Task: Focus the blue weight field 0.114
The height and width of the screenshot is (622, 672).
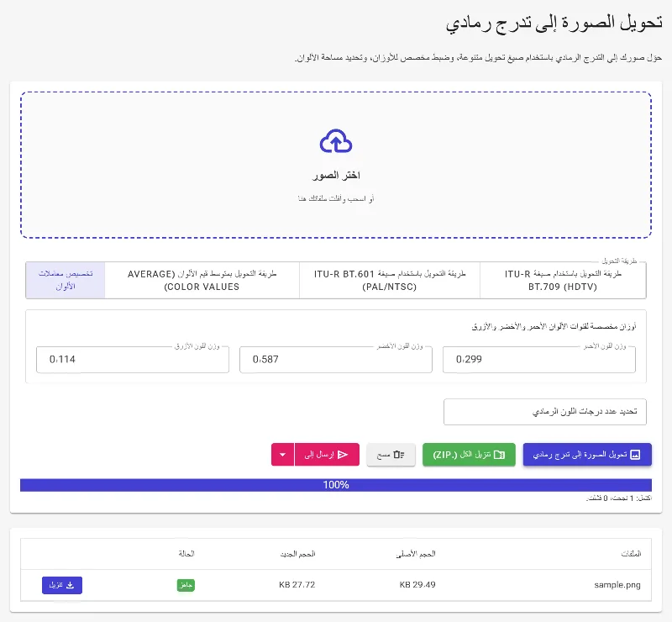Action: (x=133, y=360)
